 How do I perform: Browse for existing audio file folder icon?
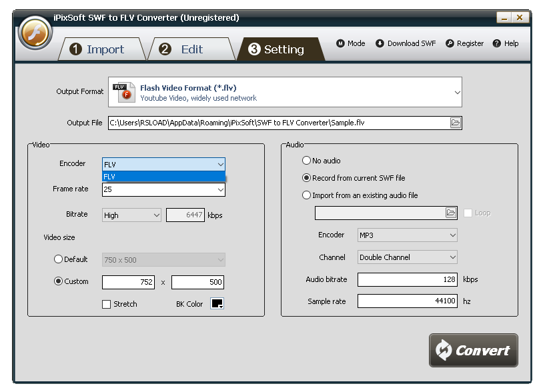[451, 213]
